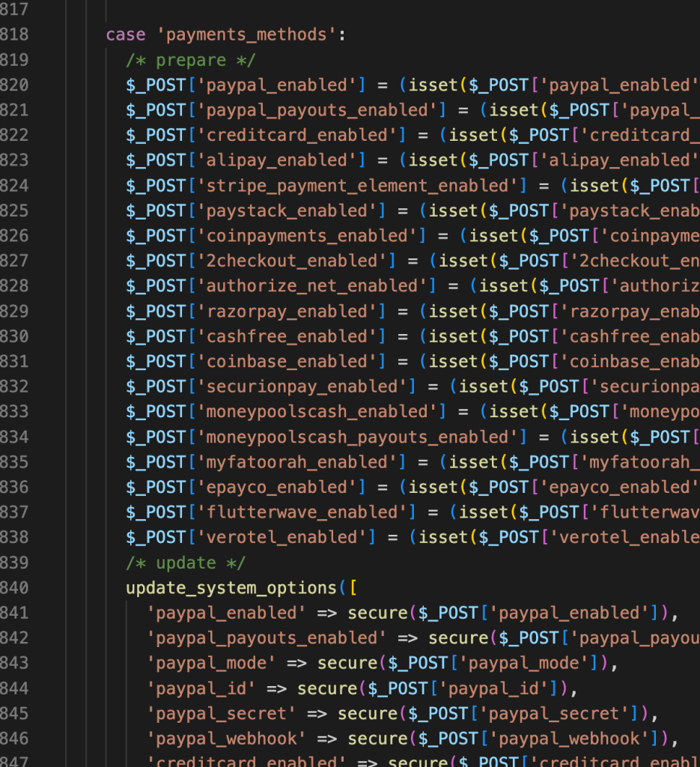Click 'paypal_payouts_enabled' array key on line 842

click(x=267, y=638)
